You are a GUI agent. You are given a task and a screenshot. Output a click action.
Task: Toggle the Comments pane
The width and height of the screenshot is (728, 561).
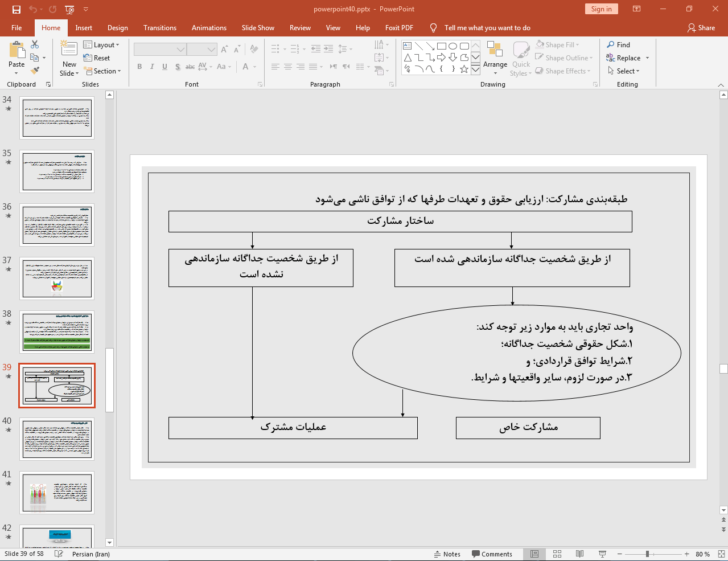[x=492, y=554]
